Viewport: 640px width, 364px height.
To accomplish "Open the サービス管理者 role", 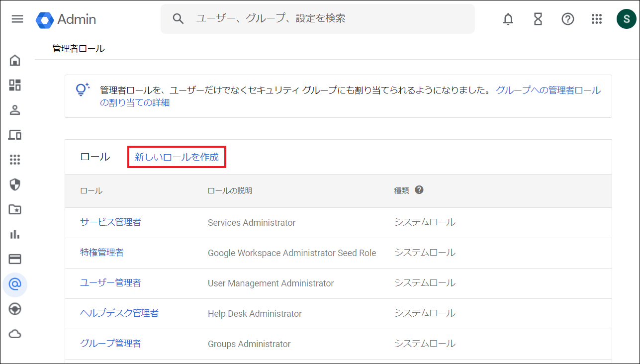I will pyautogui.click(x=110, y=222).
